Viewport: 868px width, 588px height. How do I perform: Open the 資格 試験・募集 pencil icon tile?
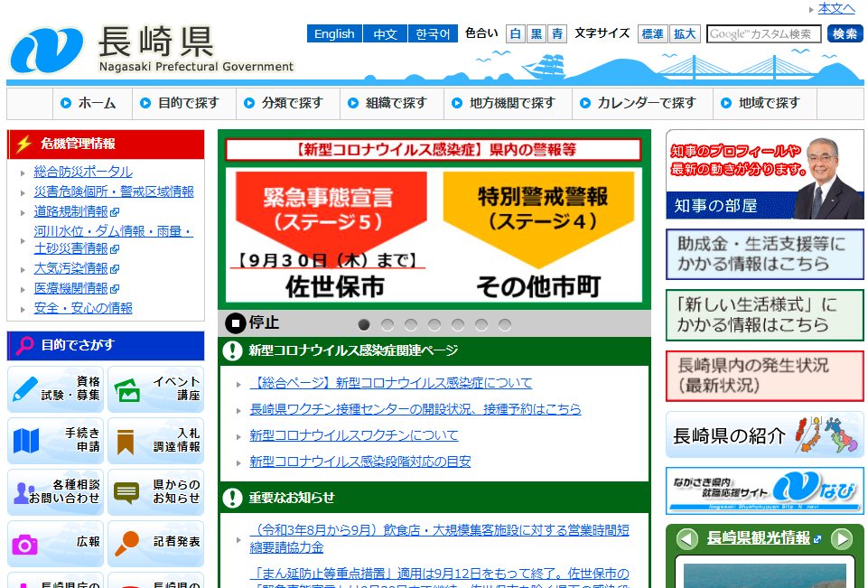click(55, 389)
